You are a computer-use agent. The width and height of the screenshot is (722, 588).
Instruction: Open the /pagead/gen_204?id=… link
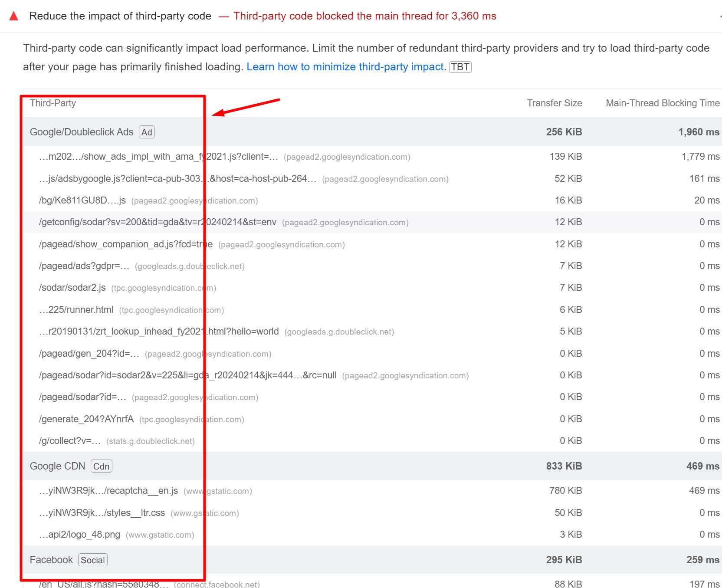(89, 354)
